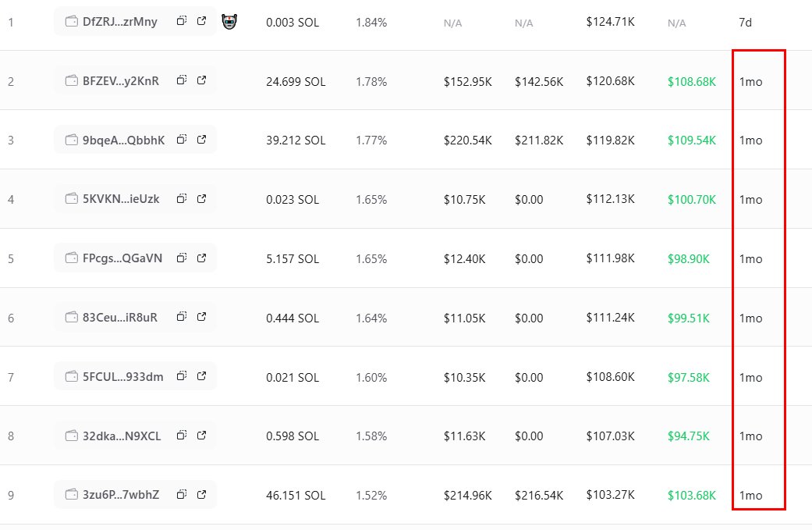Open wallet address 9bqeA...QbbhK
Viewport: 812px width, 530px height.
point(123,141)
